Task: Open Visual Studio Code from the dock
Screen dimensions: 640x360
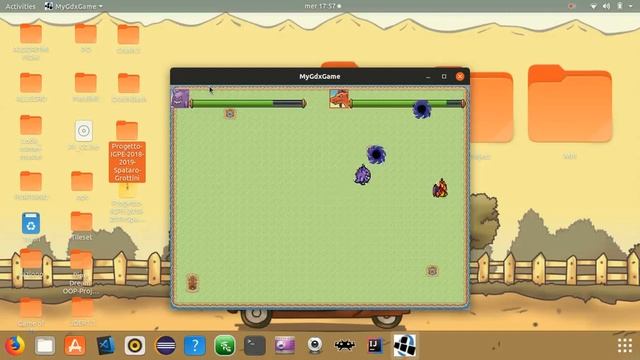Action: pos(105,345)
